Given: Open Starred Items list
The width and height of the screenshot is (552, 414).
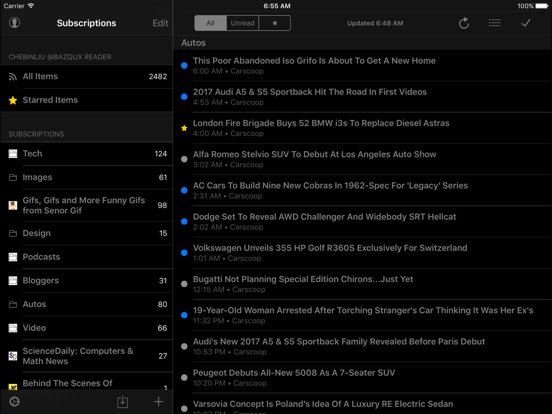Looking at the screenshot, I should pos(86,100).
